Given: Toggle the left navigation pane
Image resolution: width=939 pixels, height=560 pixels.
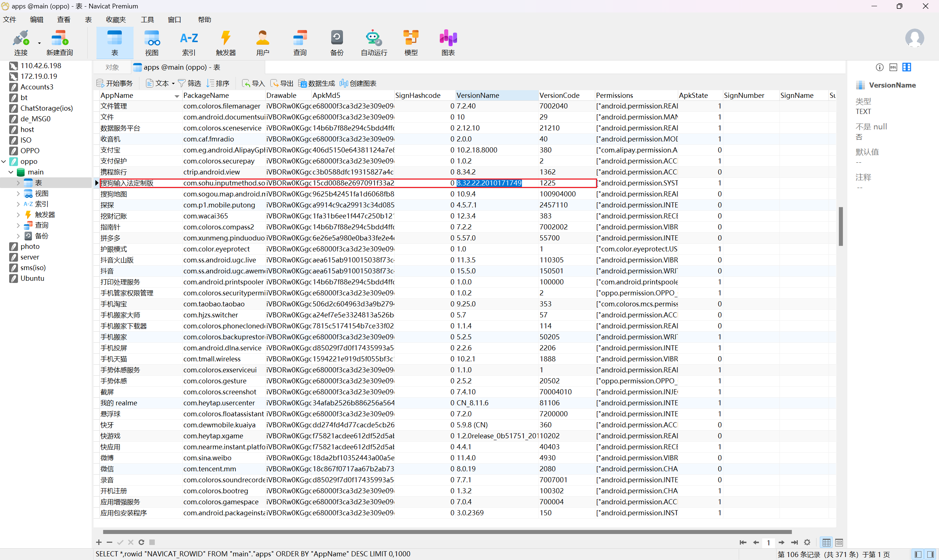Looking at the screenshot, I should click(918, 555).
